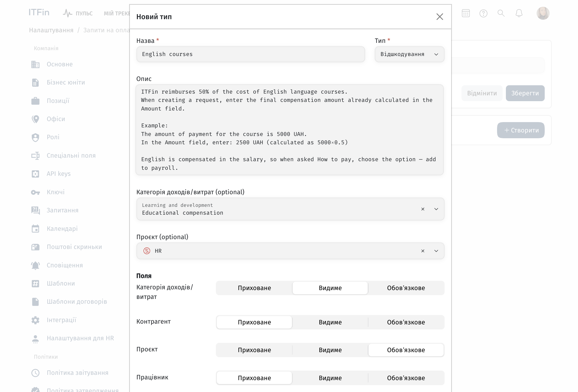The height and width of the screenshot is (392, 578).
Task: Clear the Educational compensation category selection
Action: (x=423, y=209)
